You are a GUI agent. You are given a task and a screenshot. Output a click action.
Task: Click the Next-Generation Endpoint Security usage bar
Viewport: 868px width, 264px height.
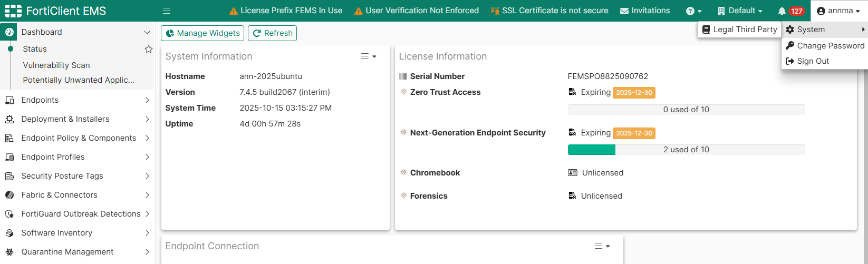(686, 150)
